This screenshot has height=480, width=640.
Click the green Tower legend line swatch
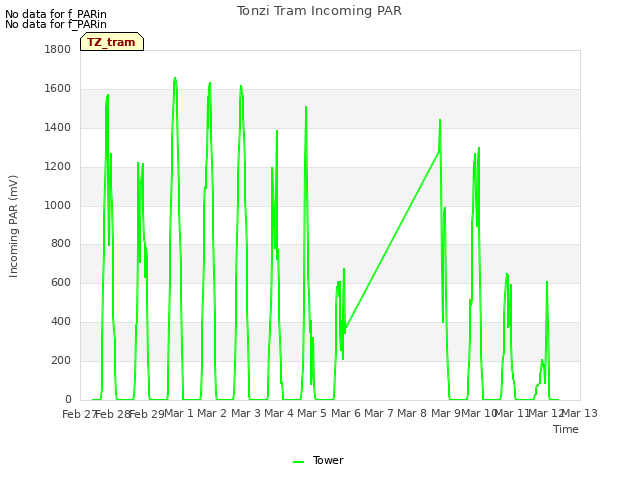coord(298,462)
